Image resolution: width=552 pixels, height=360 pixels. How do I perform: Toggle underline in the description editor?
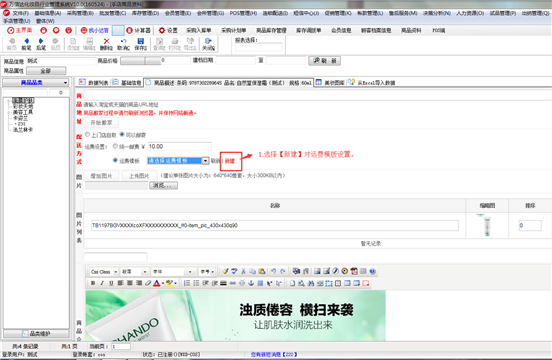111,283
